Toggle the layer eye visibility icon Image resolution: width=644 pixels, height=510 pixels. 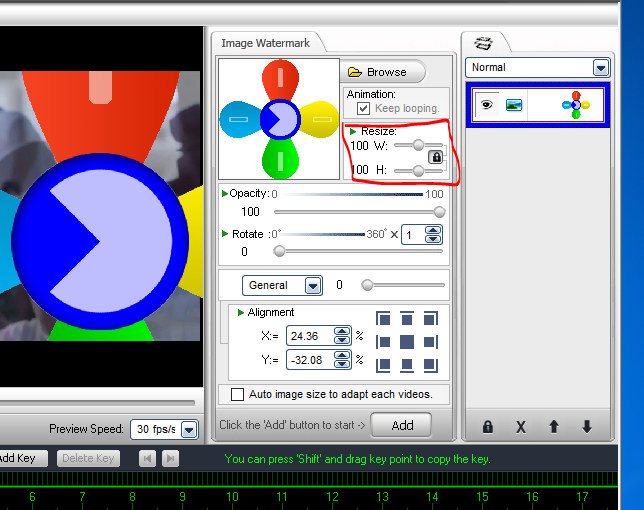487,105
